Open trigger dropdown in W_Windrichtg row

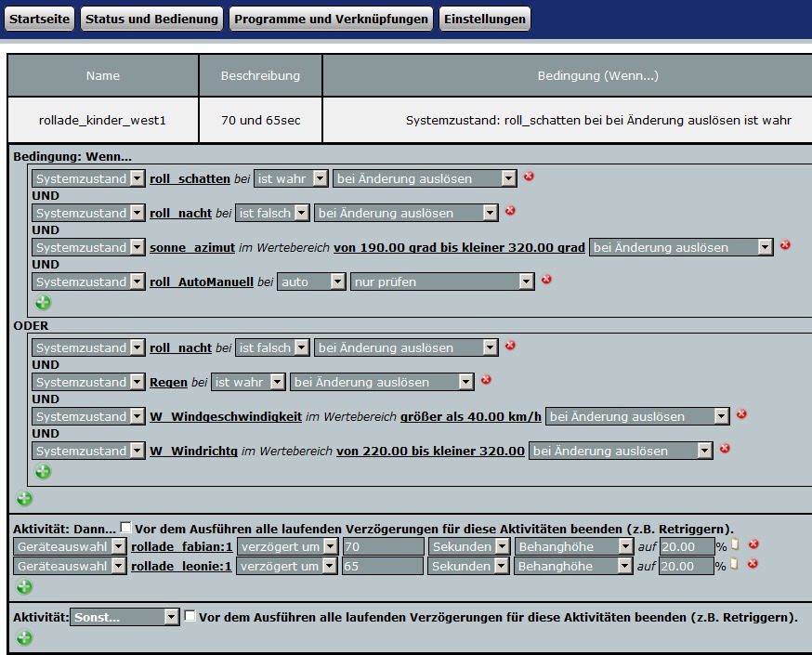[x=621, y=451]
